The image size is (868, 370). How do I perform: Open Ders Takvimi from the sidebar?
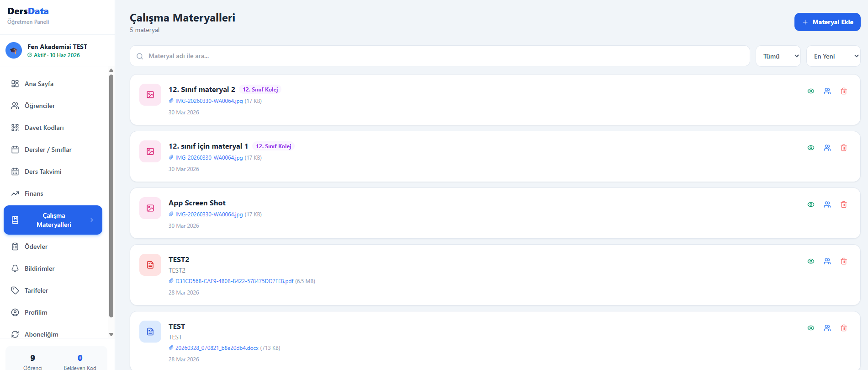[x=43, y=172]
